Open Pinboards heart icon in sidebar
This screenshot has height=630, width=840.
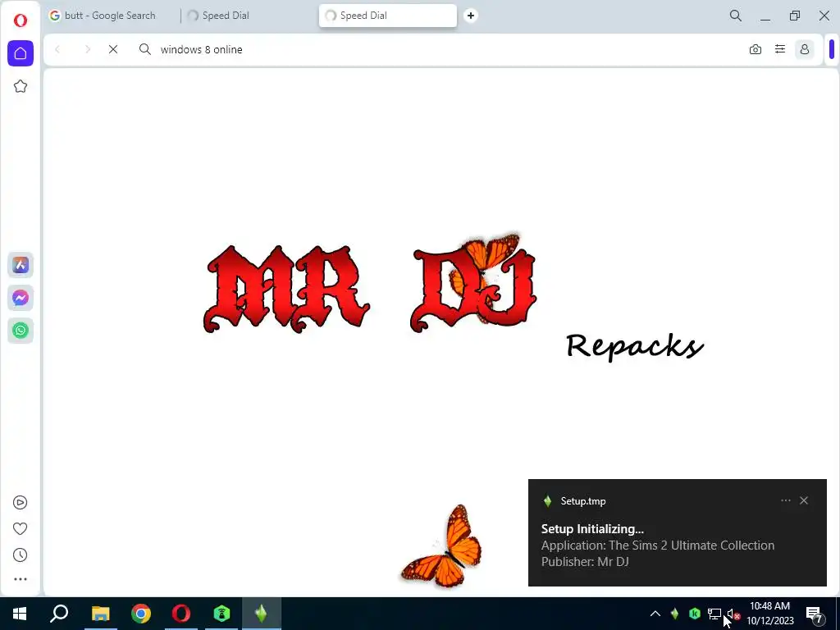[20, 529]
